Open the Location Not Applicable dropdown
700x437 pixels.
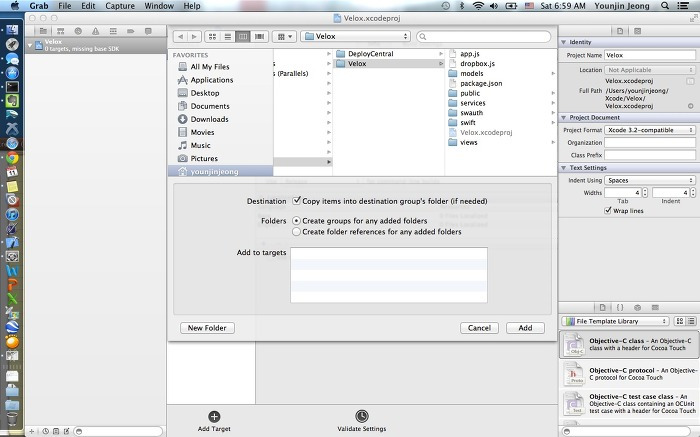point(650,70)
